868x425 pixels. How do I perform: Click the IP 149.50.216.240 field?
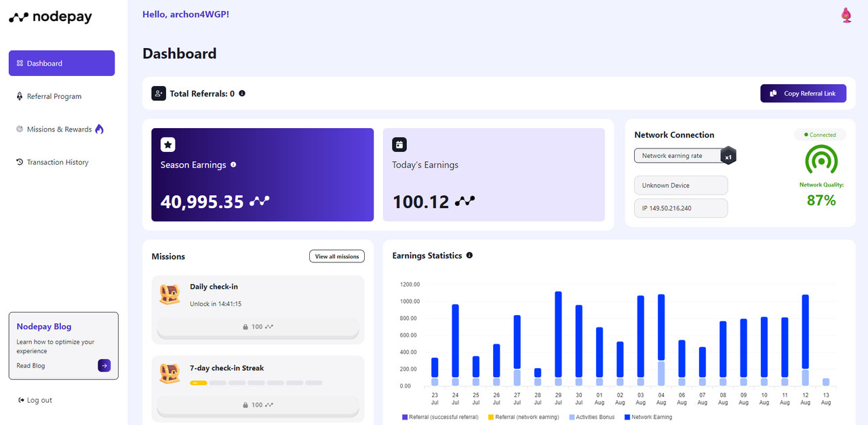(681, 208)
